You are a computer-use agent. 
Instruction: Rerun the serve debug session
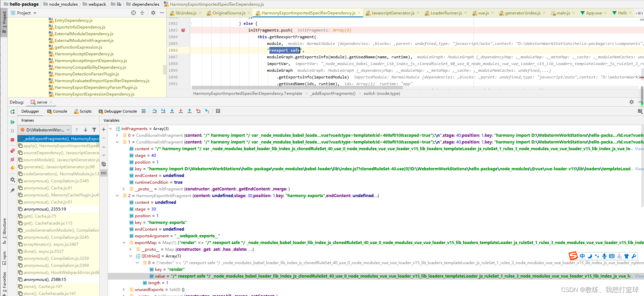tap(12, 112)
